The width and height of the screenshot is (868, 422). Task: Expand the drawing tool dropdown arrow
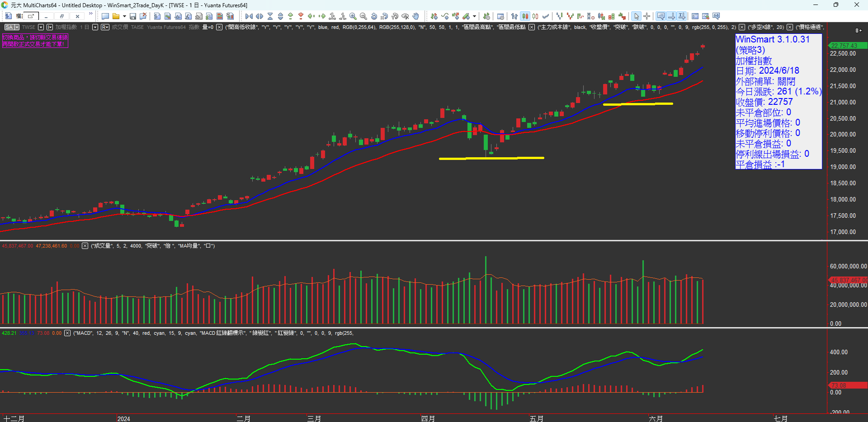click(x=474, y=16)
